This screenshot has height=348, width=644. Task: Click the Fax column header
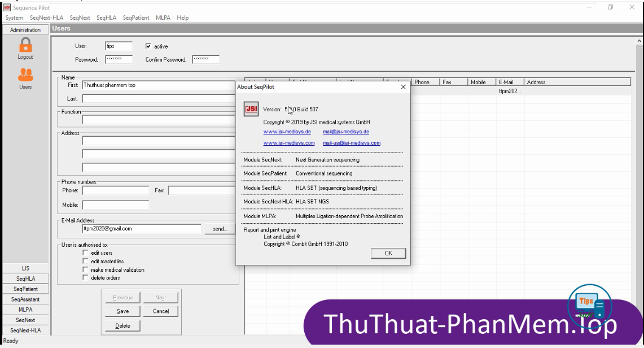pos(454,82)
